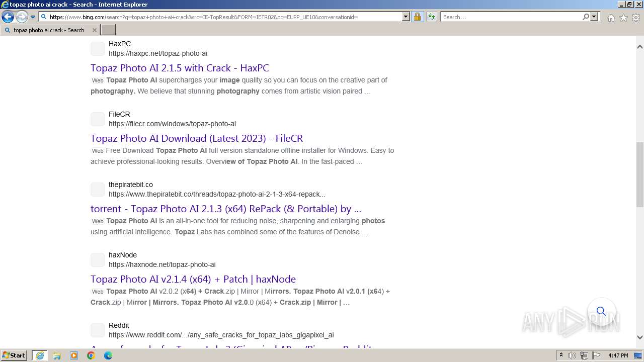Open the haxpc.net/topaz-photo-ai URL
The height and width of the screenshot is (362, 644).
tap(158, 53)
